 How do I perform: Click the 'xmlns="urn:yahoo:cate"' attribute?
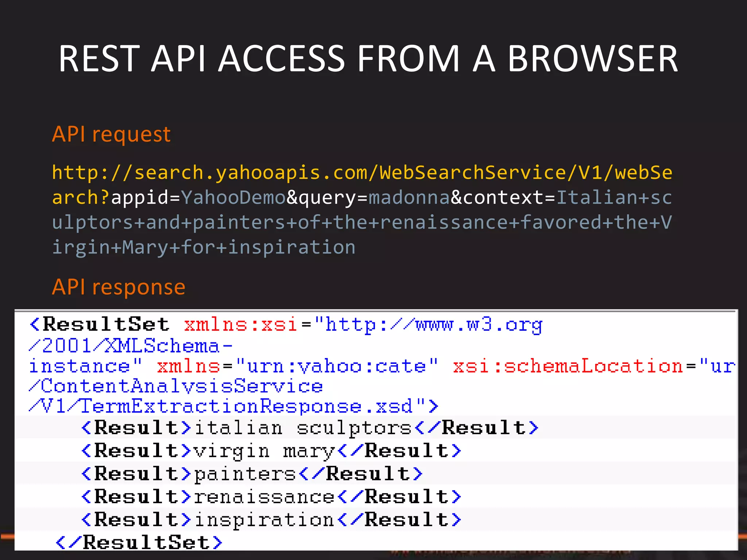[298, 366]
